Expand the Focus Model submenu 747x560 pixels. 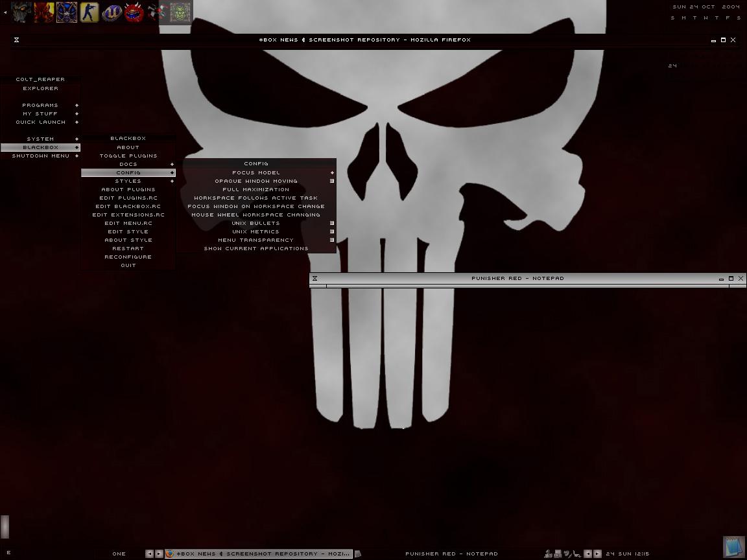[256, 173]
